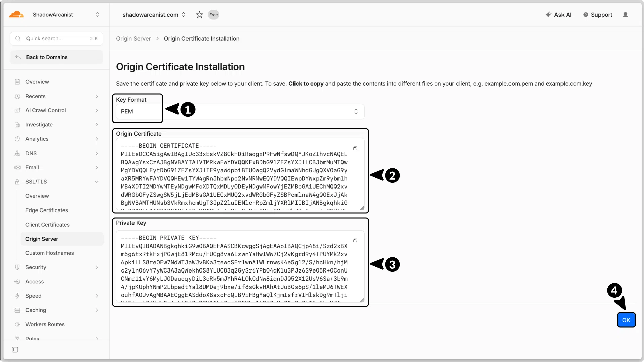Screen dimensions: 644x362
Task: Go to Access menu item
Action: tap(56, 282)
